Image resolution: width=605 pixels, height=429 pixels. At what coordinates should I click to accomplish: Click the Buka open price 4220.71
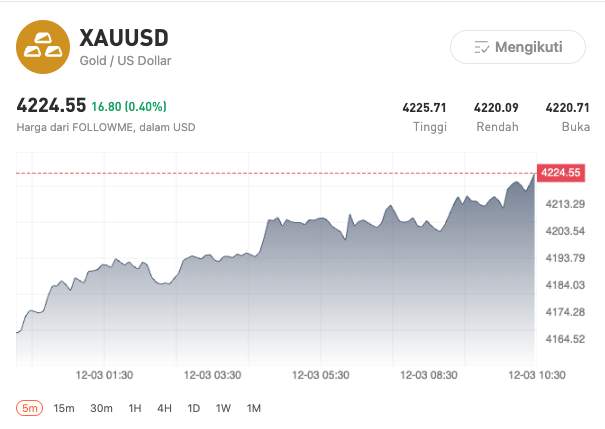[x=567, y=106]
